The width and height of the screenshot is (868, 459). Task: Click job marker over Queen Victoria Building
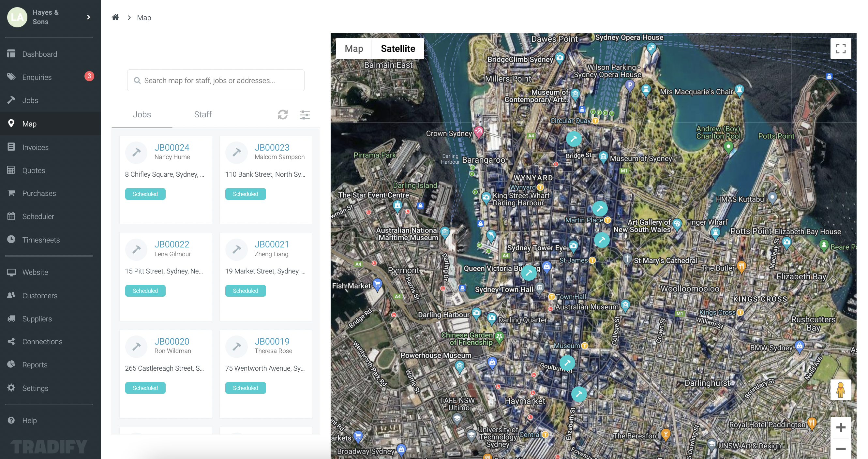pos(529,273)
